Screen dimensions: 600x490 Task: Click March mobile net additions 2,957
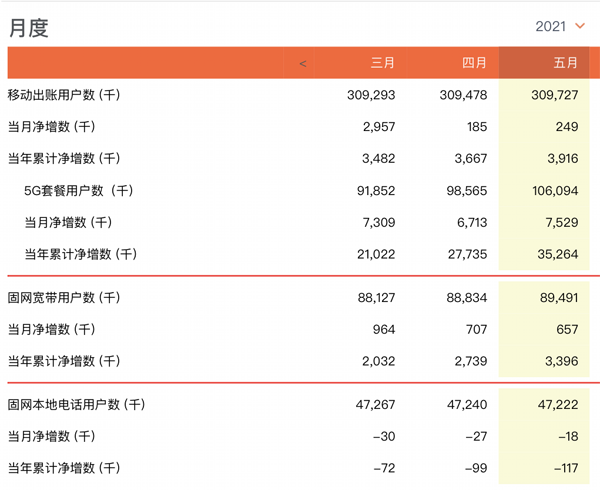pos(379,127)
